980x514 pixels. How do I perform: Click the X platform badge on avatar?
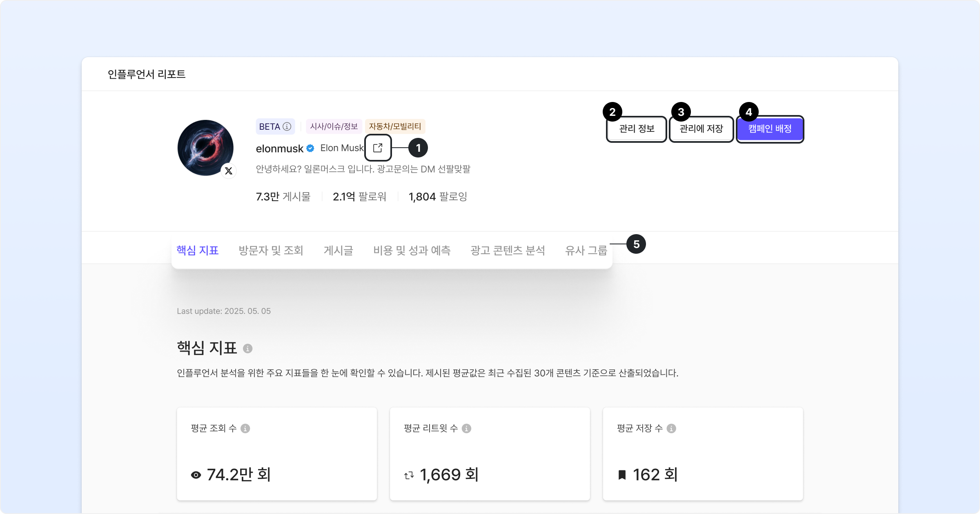click(x=229, y=171)
